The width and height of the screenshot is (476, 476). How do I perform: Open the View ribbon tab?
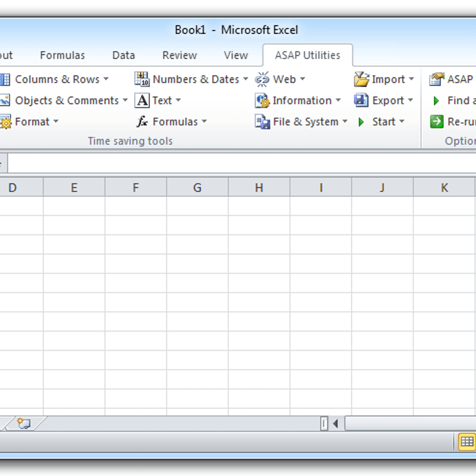(236, 55)
